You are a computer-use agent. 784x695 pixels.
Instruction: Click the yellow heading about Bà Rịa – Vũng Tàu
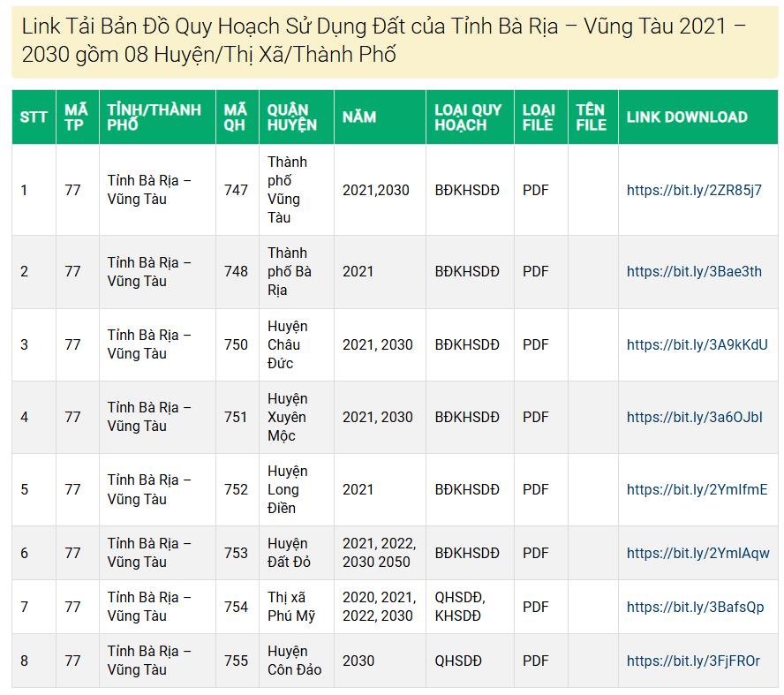383,40
